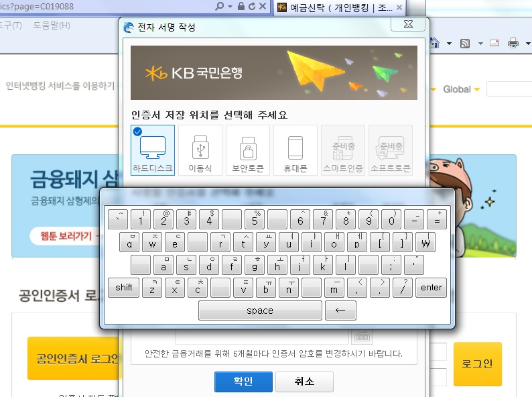
Task: Select 하드디스크 as certificate storage
Action: tap(153, 150)
